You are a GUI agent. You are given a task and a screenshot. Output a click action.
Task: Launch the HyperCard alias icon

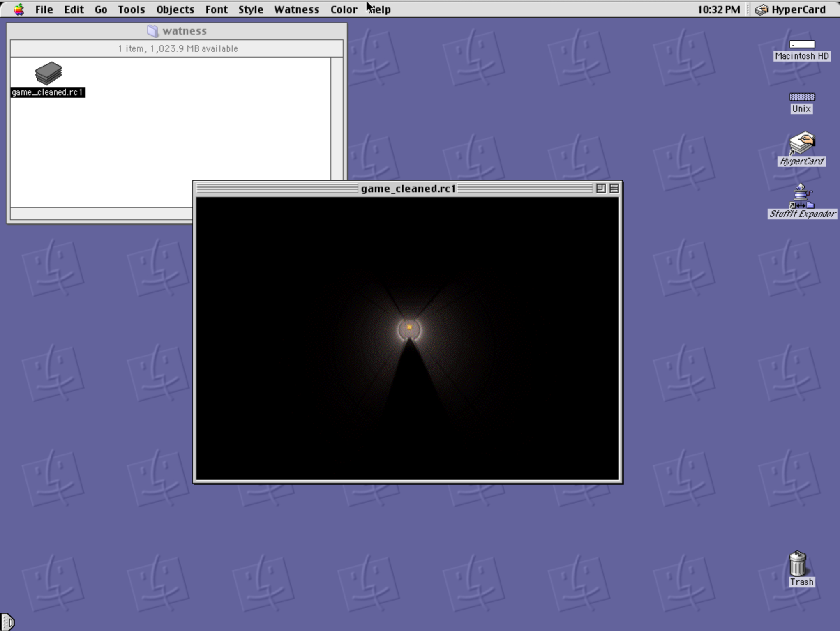click(x=801, y=143)
